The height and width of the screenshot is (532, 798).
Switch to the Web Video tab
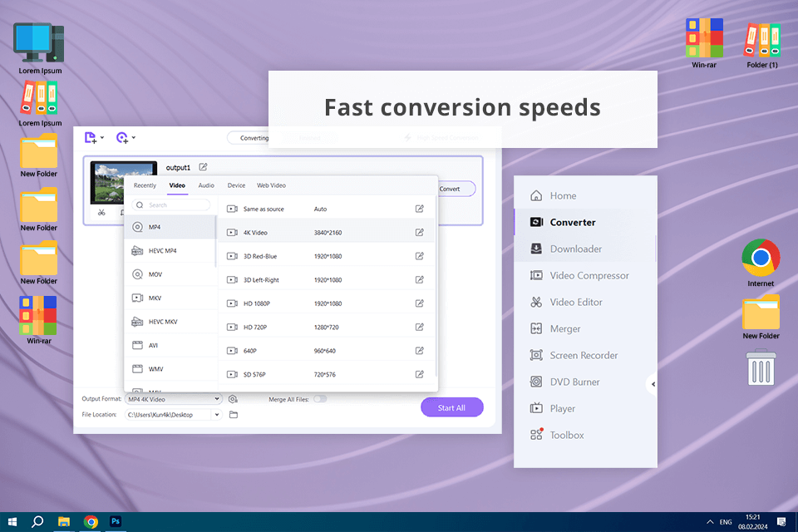point(271,185)
